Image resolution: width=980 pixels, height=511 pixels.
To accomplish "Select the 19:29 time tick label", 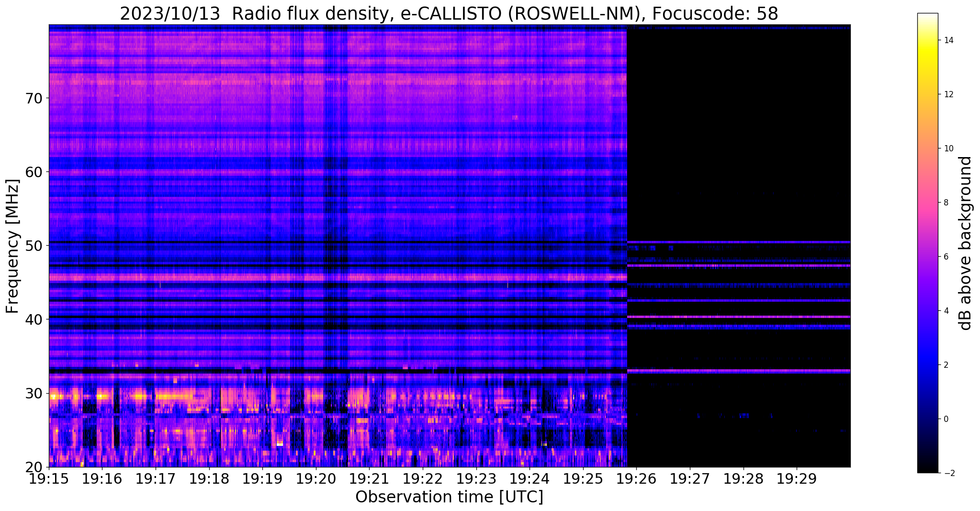I will pyautogui.click(x=797, y=478).
